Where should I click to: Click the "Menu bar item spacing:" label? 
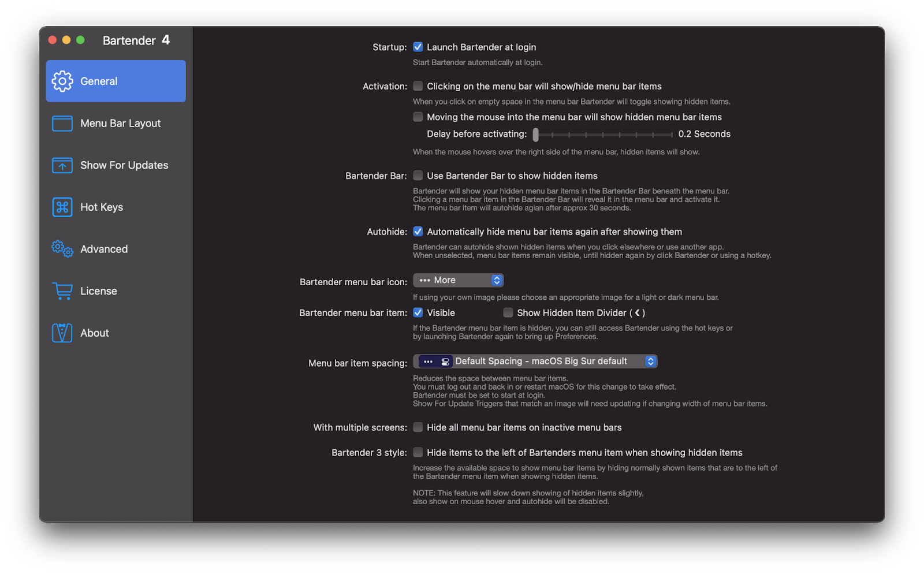(358, 363)
